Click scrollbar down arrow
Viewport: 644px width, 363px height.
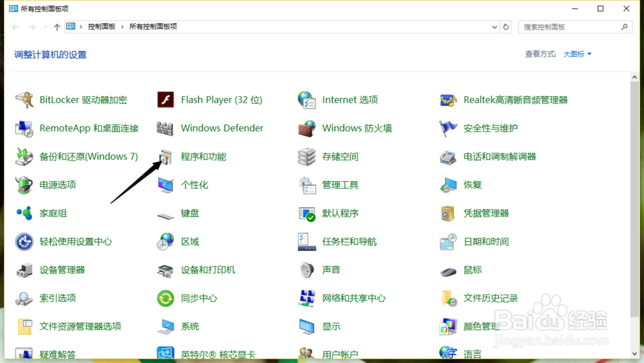(634, 354)
